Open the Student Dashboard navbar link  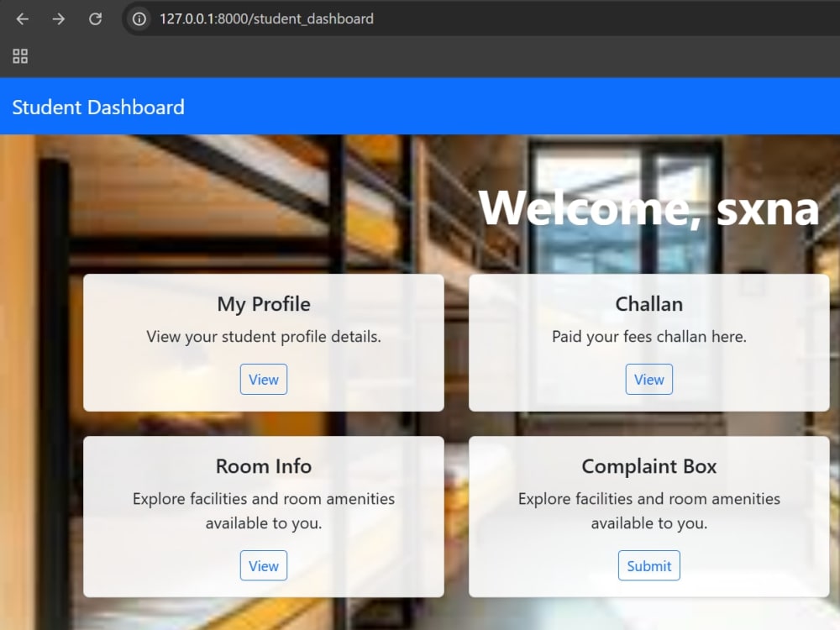(98, 108)
